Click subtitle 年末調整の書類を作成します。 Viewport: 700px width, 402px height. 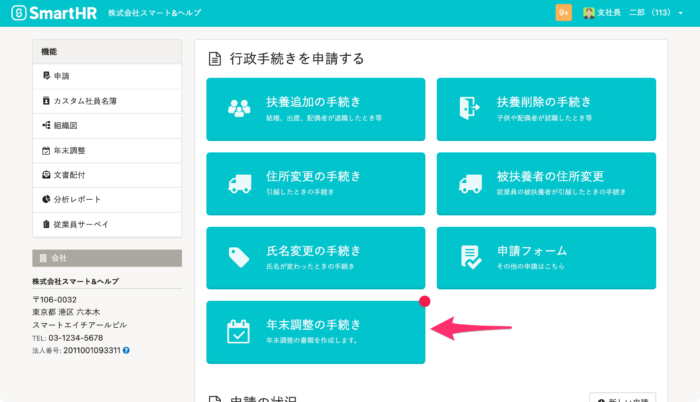[312, 340]
